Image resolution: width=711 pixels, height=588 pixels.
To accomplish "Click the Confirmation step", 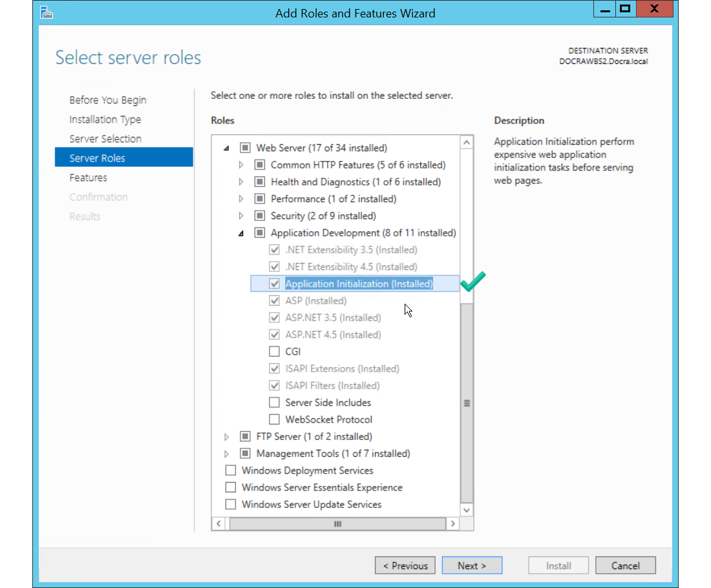I will tap(98, 197).
